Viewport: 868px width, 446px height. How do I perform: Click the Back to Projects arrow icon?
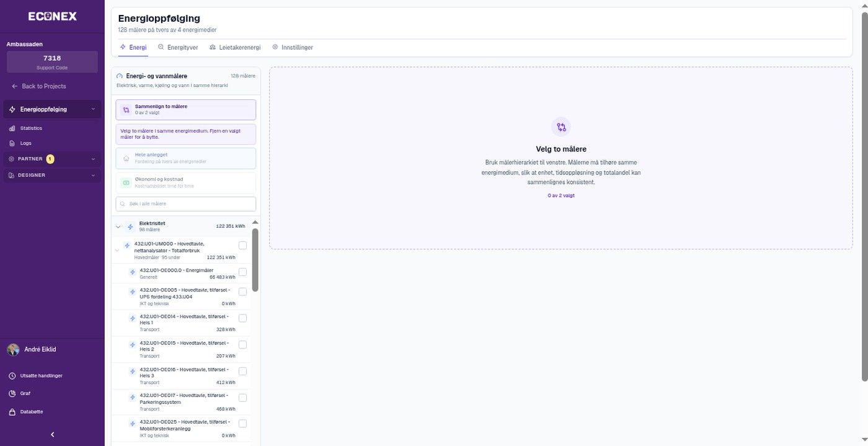click(14, 86)
